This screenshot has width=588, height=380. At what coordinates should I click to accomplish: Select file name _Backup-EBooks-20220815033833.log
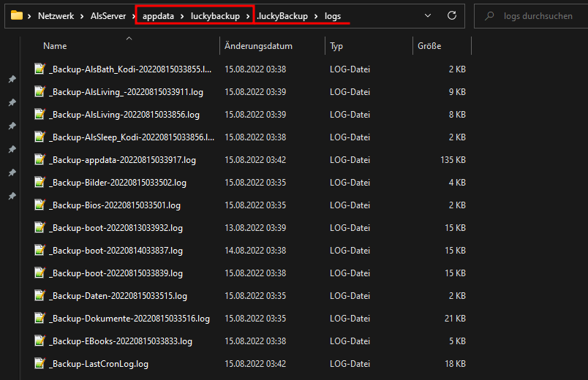[121, 341]
